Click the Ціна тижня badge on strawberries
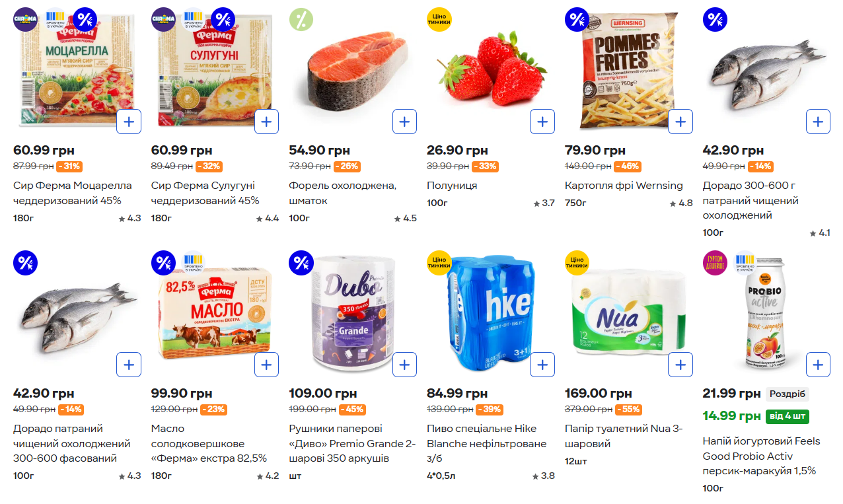Screen dimensions: 843x504 (439, 20)
